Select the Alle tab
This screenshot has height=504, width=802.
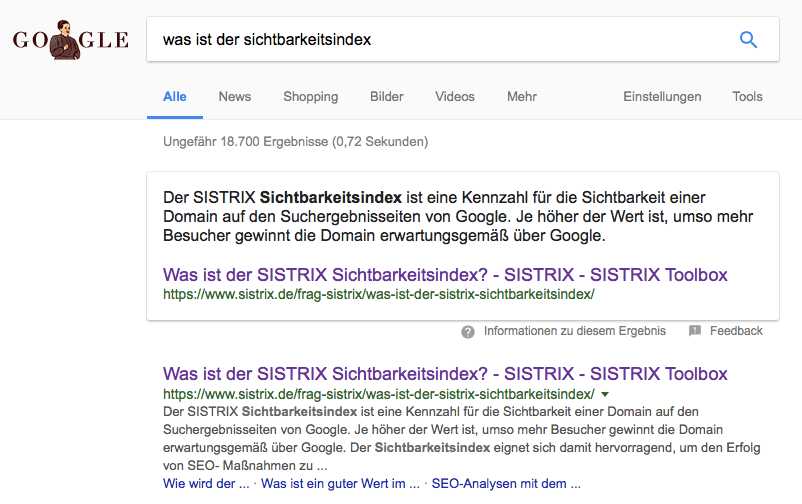[174, 97]
